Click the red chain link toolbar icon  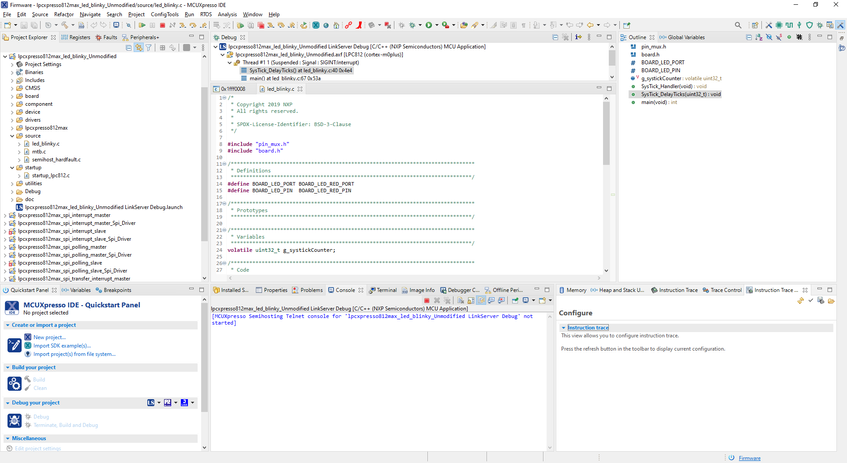(x=348, y=25)
